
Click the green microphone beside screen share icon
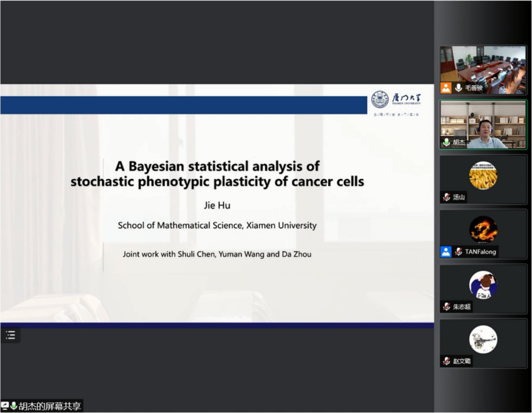coord(13,406)
